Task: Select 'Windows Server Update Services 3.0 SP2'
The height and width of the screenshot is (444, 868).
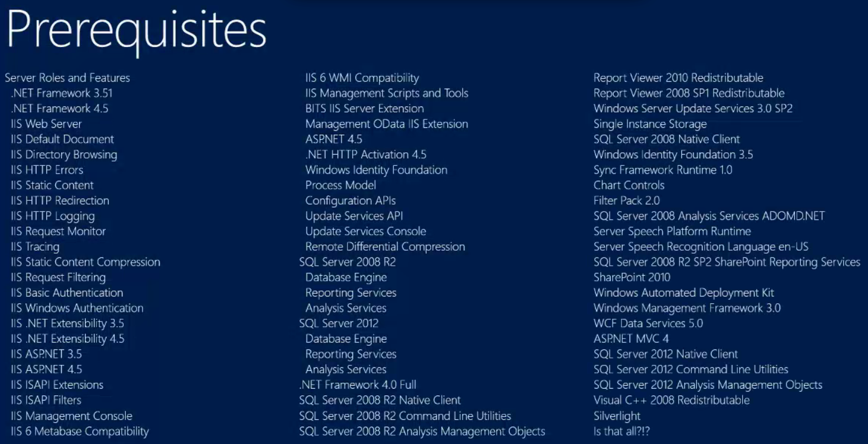Action: pyautogui.click(x=693, y=109)
